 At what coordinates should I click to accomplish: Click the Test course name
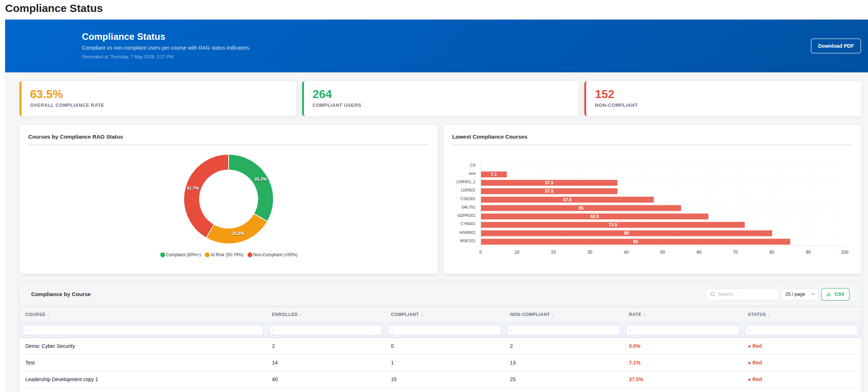click(30, 363)
